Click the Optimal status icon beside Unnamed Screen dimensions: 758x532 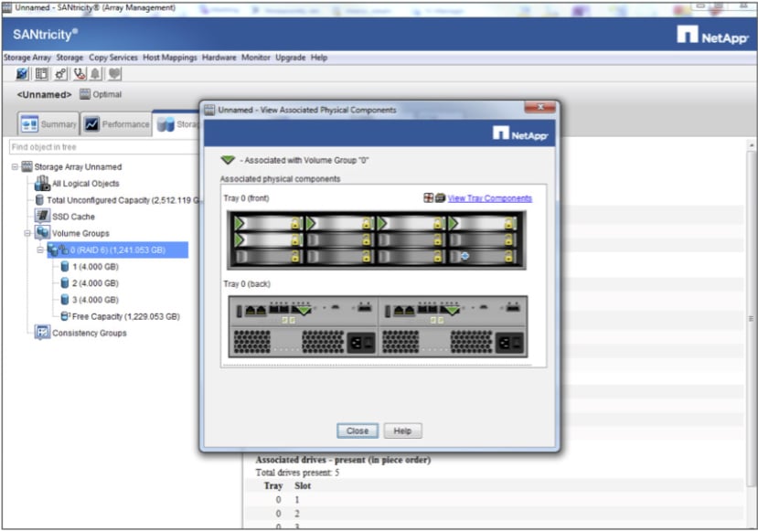tap(85, 94)
